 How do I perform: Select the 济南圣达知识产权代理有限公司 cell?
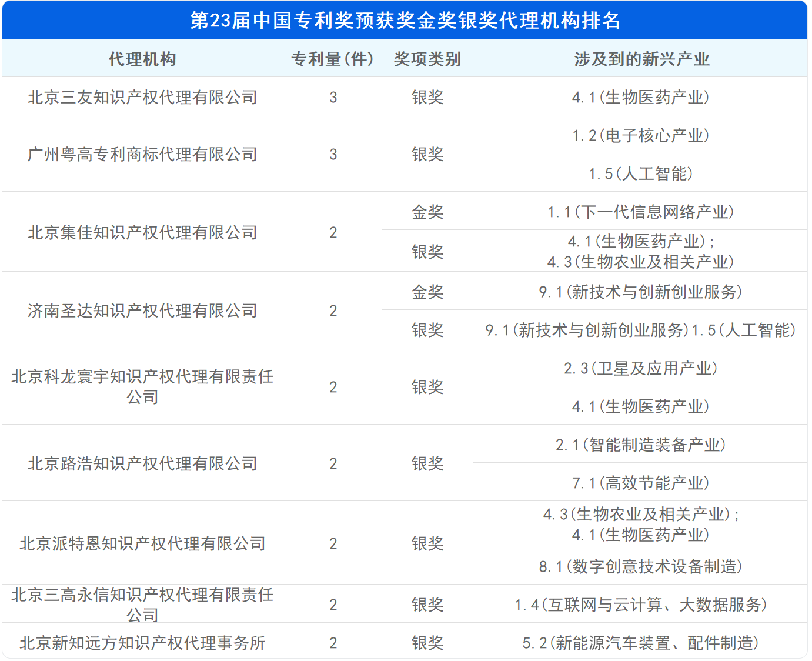point(143,310)
